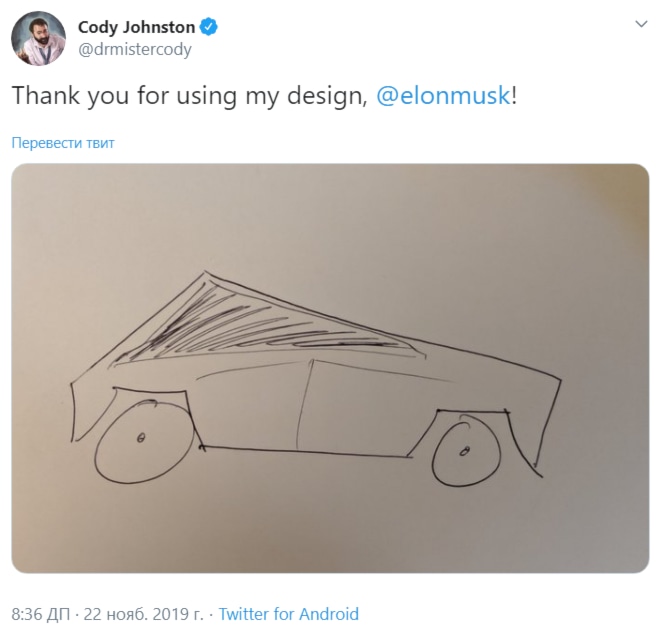Expand the tweet options chevron
661x640 pixels.
coord(641,24)
